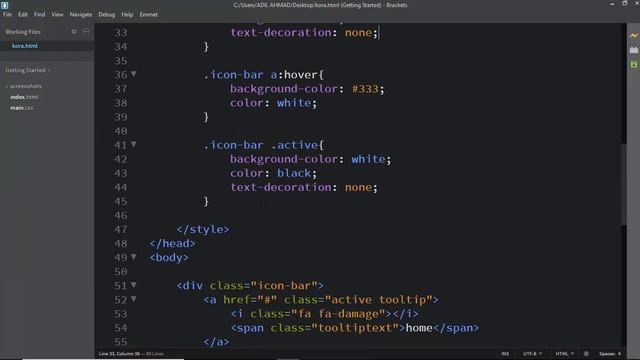Click line number 33 in the gutter
Image resolution: width=640 pixels, height=360 pixels.
coord(120,32)
